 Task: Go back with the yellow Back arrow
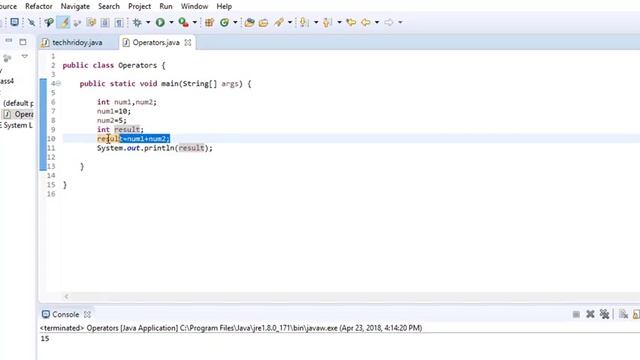(x=366, y=22)
